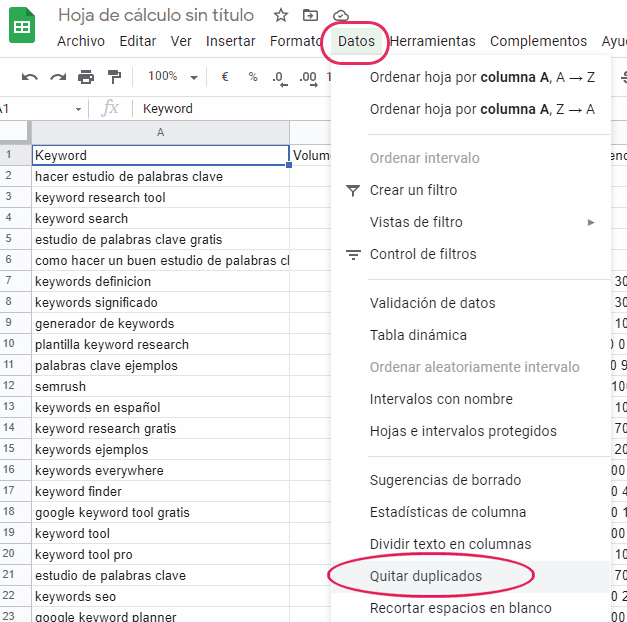This screenshot has width=627, height=622.
Task: Check the cloud save status icon
Action: click(341, 16)
